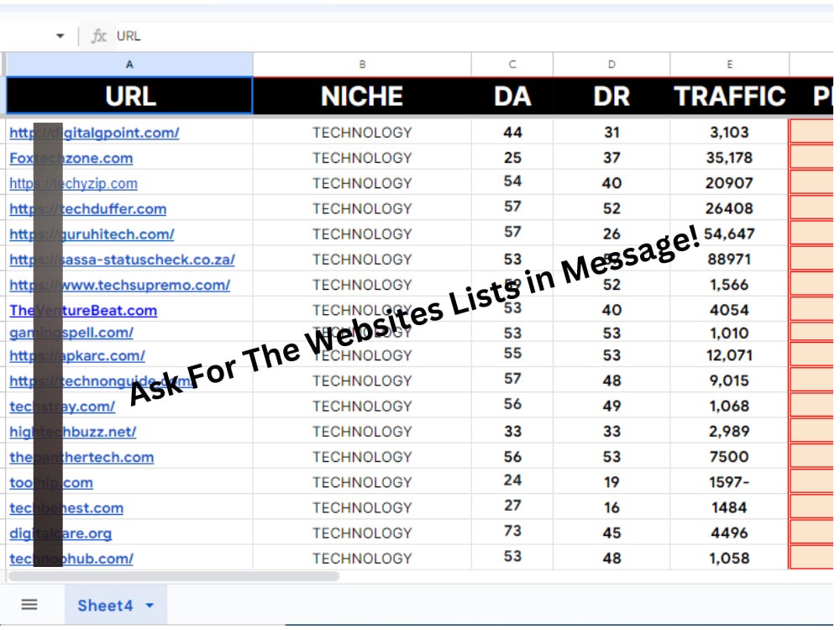840x630 pixels.
Task: Select column E header
Action: coord(729,65)
